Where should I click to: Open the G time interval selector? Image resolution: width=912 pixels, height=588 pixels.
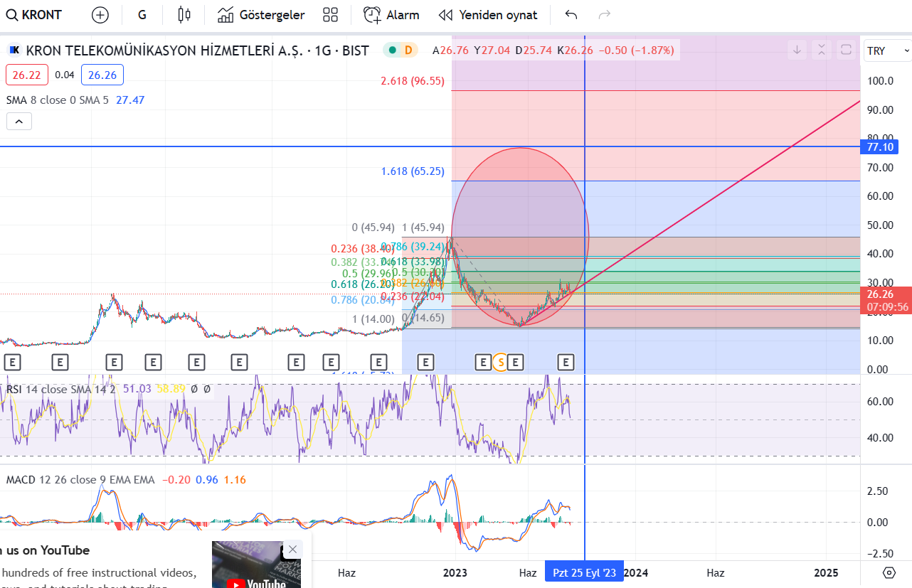142,14
